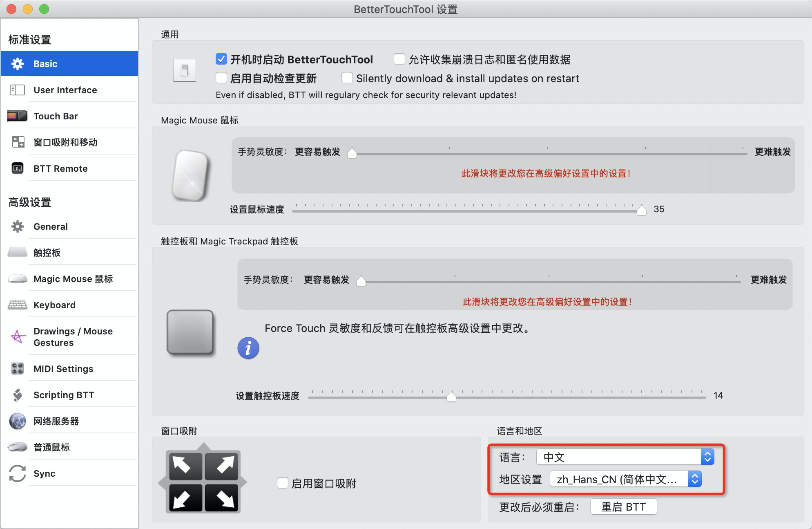Set mouse speed slider handle at 35
Viewport: 812px width, 529px height.
(x=641, y=210)
